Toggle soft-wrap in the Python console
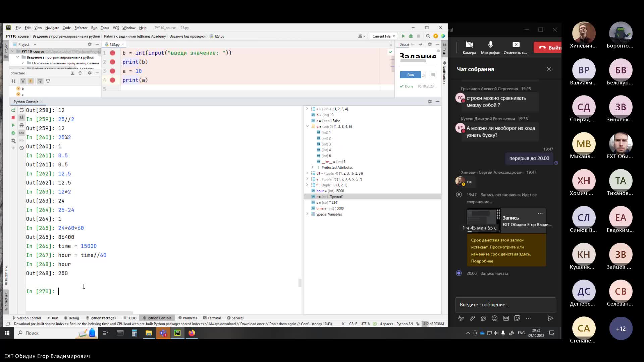The image size is (644, 362). 21,110
